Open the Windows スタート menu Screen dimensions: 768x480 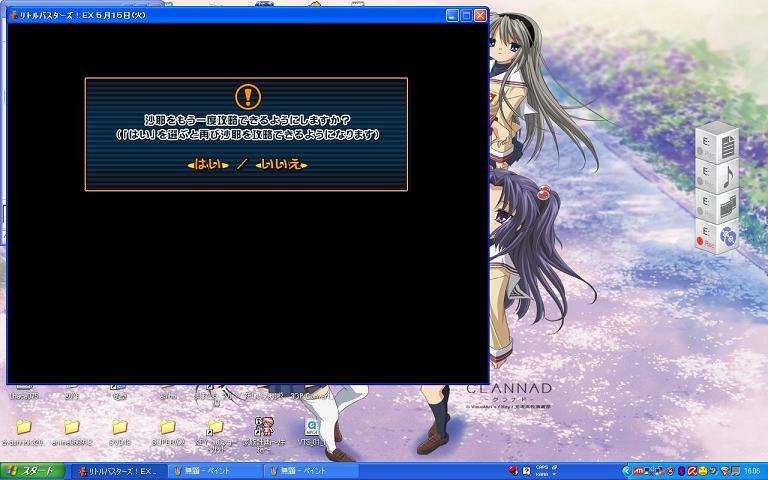[32, 471]
